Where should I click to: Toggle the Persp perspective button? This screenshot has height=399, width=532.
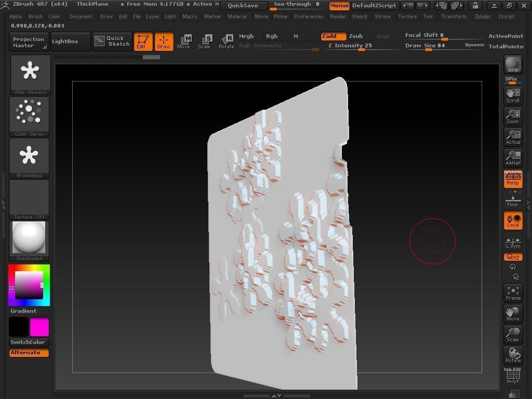click(x=513, y=179)
